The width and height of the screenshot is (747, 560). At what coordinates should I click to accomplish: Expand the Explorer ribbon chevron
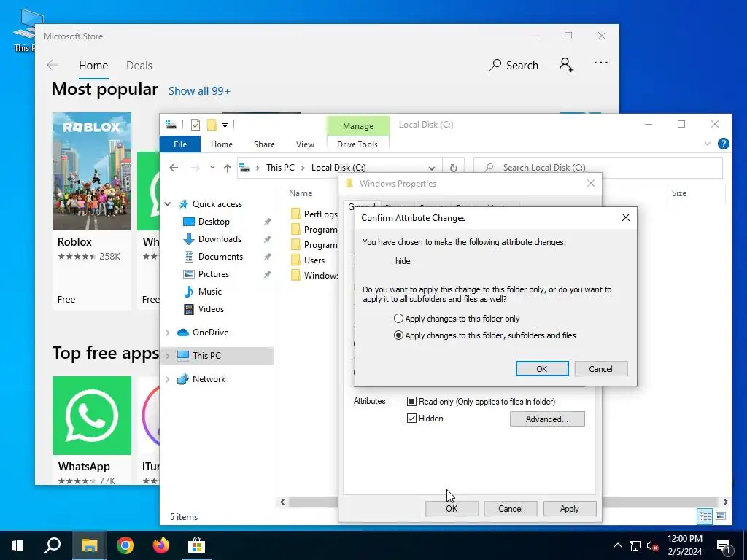[708, 144]
